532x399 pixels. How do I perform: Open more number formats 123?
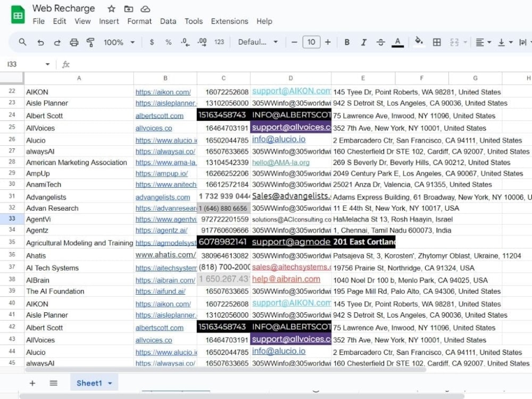point(219,42)
